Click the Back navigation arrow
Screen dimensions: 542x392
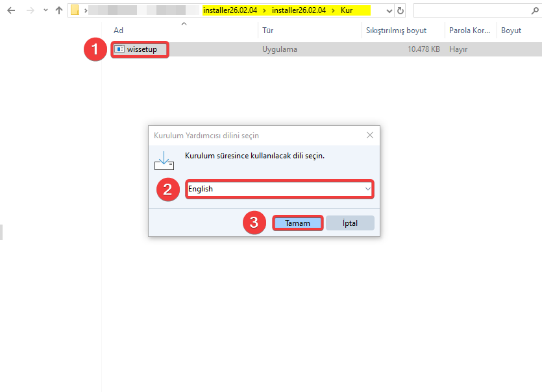(11, 10)
